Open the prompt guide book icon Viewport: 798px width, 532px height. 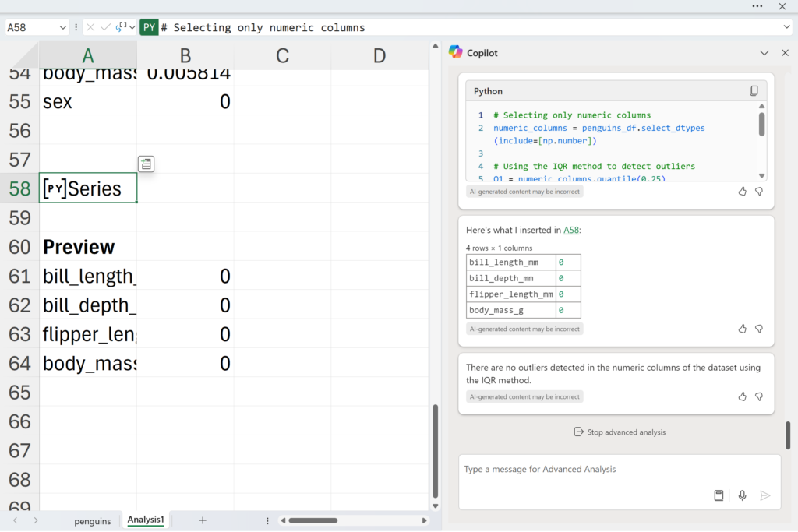coord(719,495)
